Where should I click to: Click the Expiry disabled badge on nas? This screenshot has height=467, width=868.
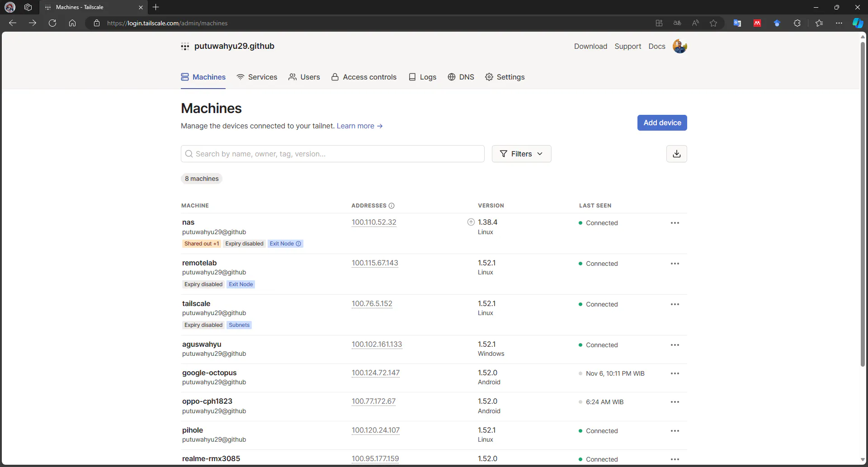coord(244,244)
